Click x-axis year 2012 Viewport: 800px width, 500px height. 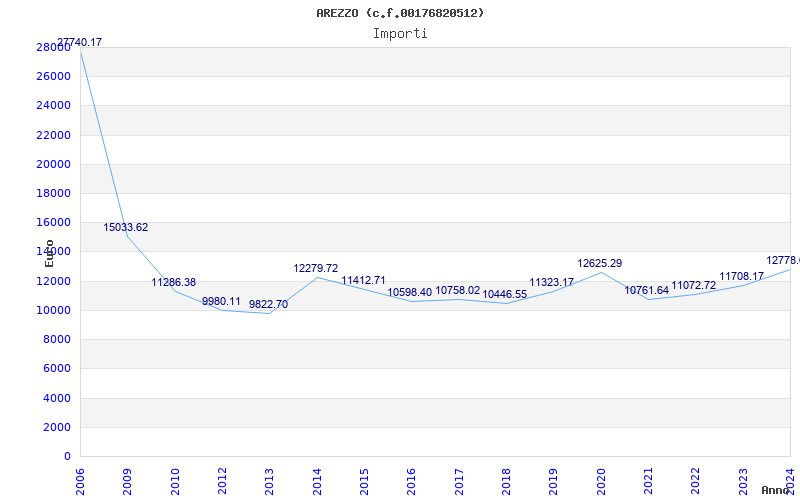222,482
